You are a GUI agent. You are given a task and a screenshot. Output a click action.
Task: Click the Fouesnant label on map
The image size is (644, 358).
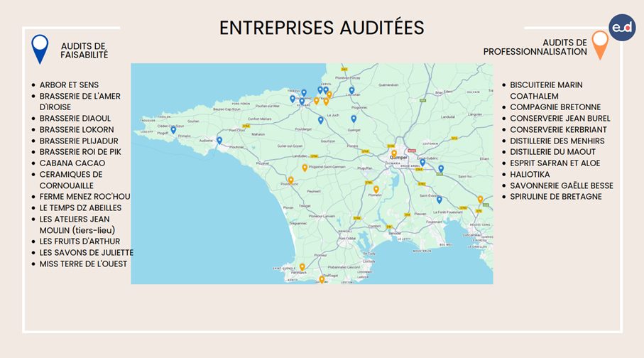[434, 222]
